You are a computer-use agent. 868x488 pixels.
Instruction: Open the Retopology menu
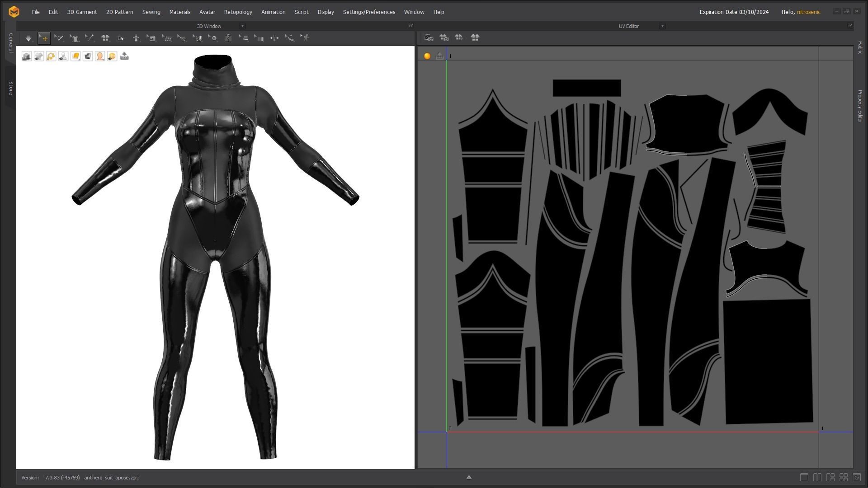(x=238, y=12)
